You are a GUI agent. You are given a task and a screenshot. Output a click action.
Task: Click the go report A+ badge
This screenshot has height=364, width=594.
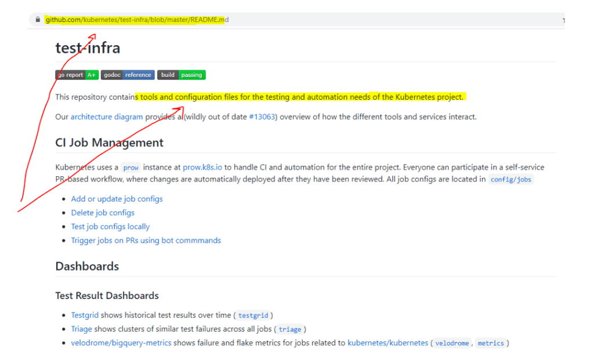point(77,75)
